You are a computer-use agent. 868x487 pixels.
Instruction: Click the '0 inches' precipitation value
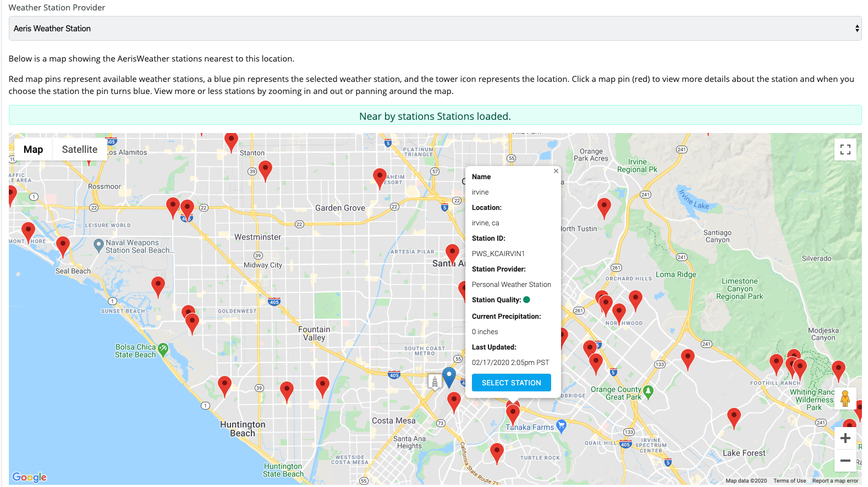click(485, 332)
